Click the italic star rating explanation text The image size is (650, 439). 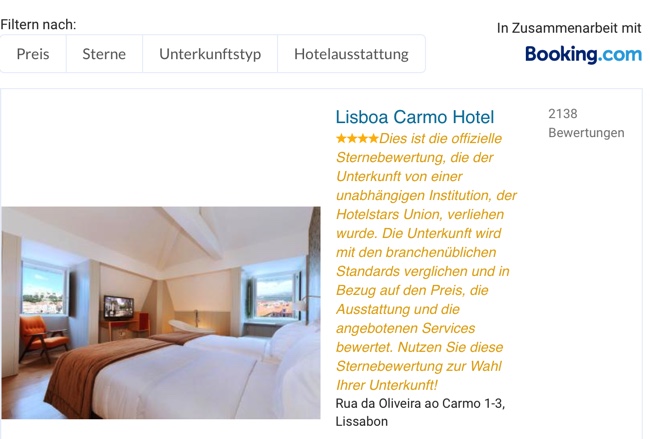[x=426, y=262]
